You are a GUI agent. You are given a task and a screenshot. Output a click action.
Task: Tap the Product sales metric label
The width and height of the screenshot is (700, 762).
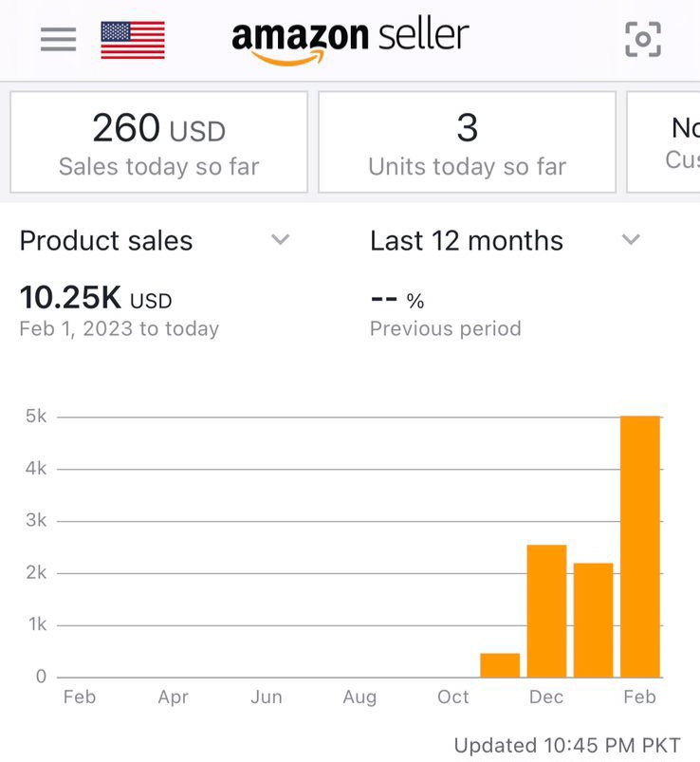tap(106, 241)
